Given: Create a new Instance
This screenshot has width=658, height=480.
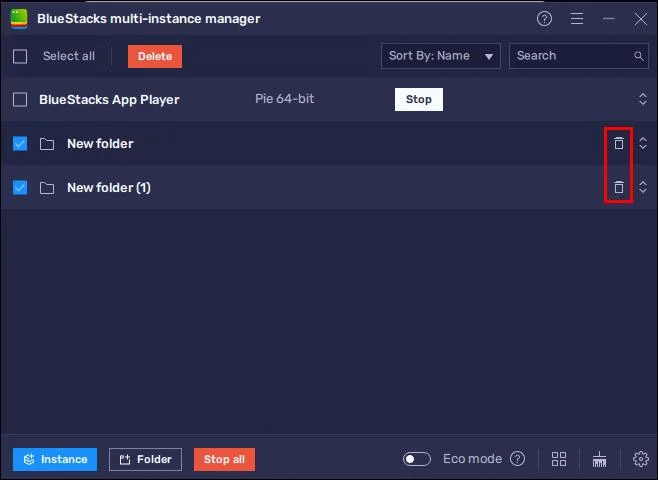Looking at the screenshot, I should [55, 459].
